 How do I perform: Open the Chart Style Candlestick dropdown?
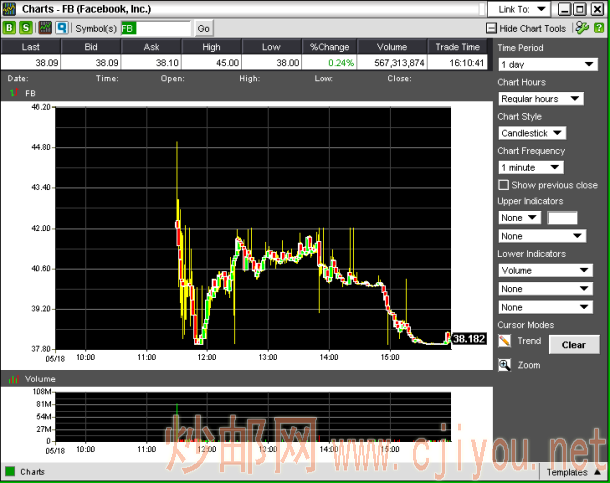pyautogui.click(x=532, y=133)
